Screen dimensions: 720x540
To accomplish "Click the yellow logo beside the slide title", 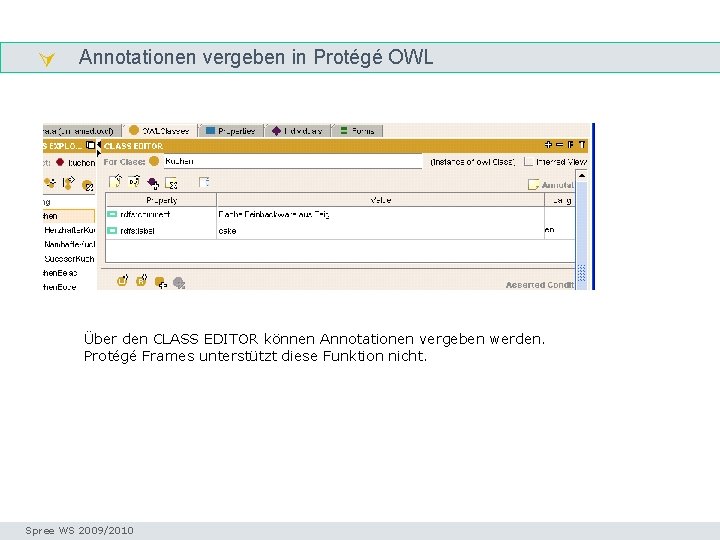I will (47, 59).
